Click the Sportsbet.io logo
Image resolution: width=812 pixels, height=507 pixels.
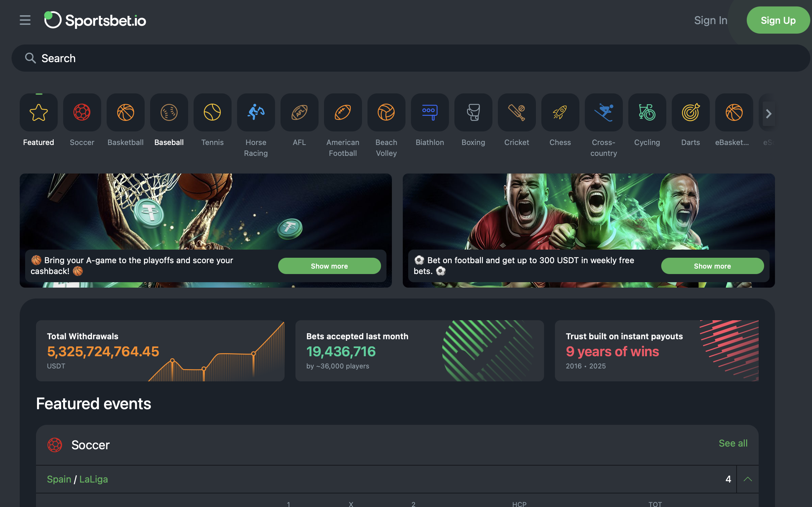click(95, 20)
